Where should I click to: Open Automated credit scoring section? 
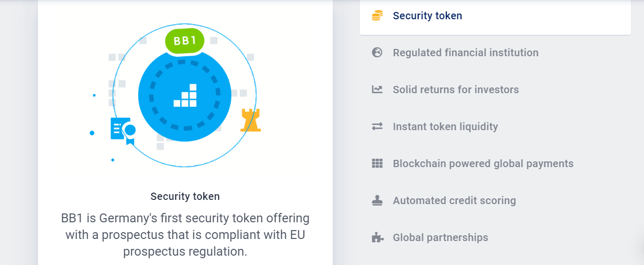coord(454,200)
